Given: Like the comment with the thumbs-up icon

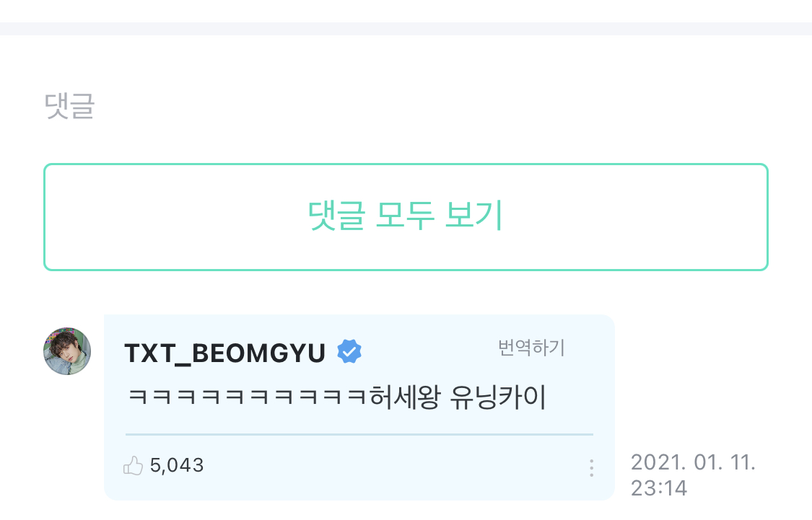Looking at the screenshot, I should [133, 466].
